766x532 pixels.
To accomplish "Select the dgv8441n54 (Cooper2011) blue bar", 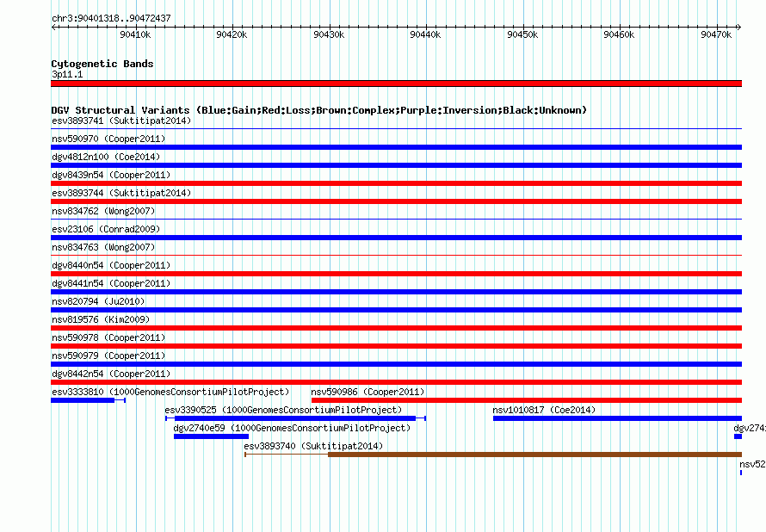I will pyautogui.click(x=396, y=292).
